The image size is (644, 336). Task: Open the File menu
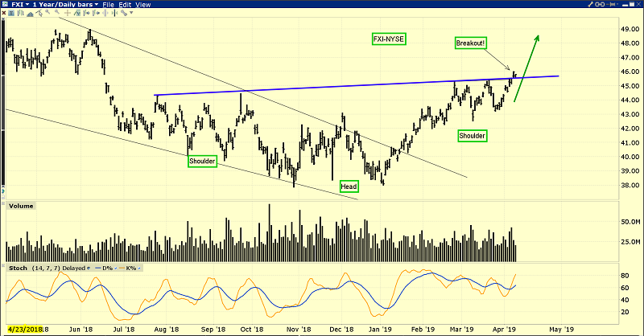tap(109, 5)
